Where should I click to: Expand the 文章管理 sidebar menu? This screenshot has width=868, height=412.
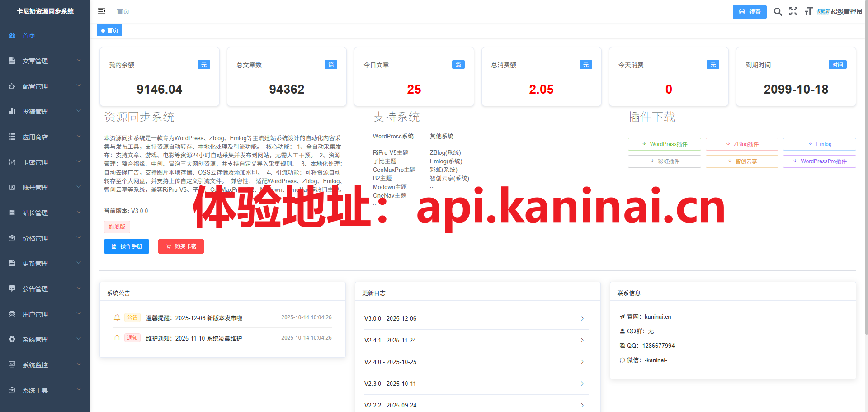point(45,61)
